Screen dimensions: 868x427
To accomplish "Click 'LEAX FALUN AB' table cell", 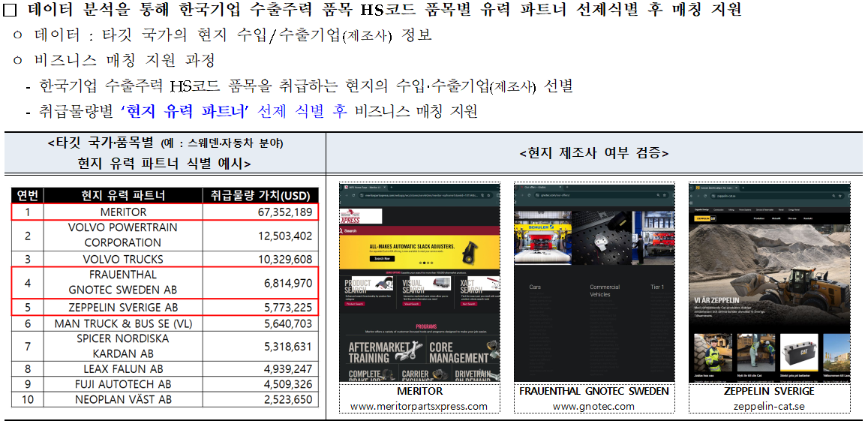I will click(123, 369).
